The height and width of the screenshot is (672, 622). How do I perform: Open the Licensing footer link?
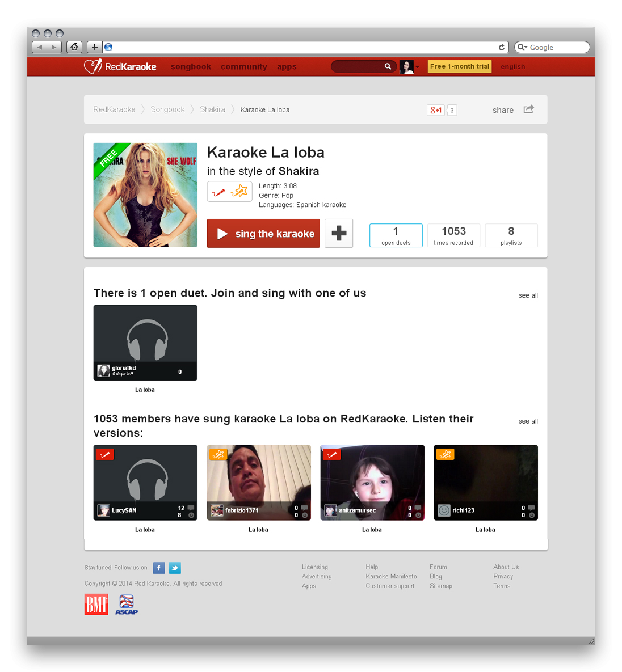tap(315, 567)
